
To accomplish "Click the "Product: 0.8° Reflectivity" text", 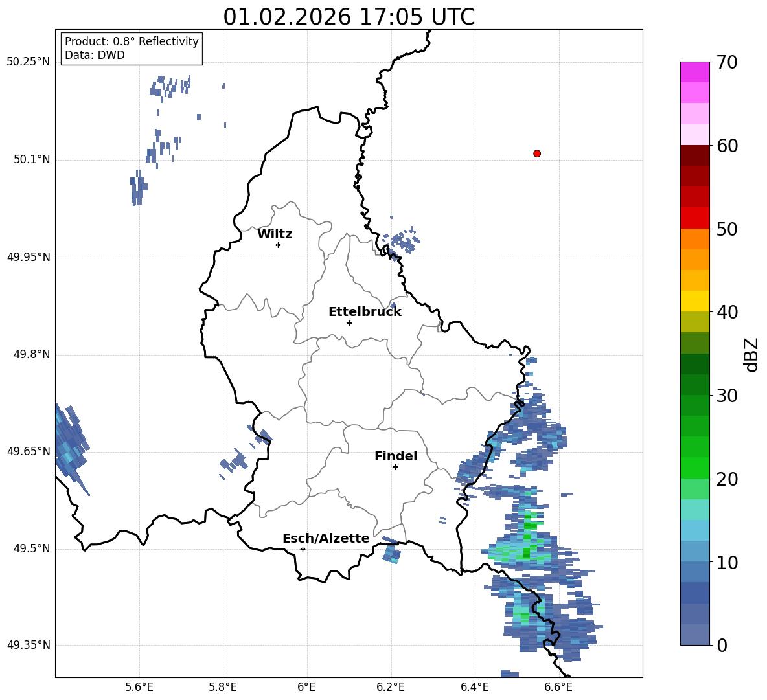I will (132, 41).
